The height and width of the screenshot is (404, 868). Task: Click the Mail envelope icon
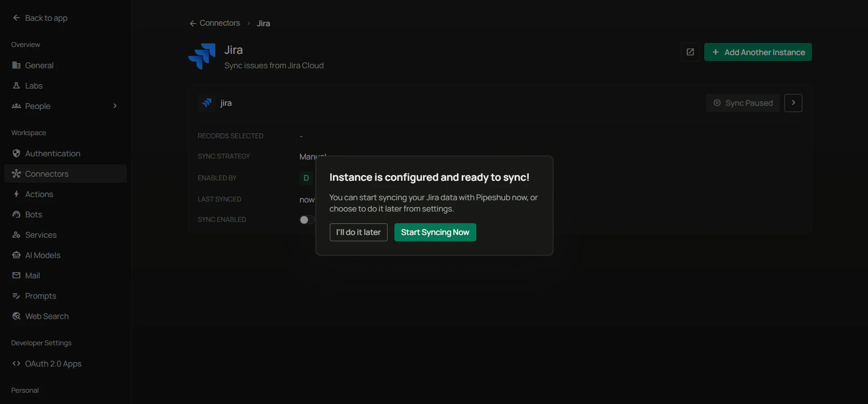coord(16,275)
